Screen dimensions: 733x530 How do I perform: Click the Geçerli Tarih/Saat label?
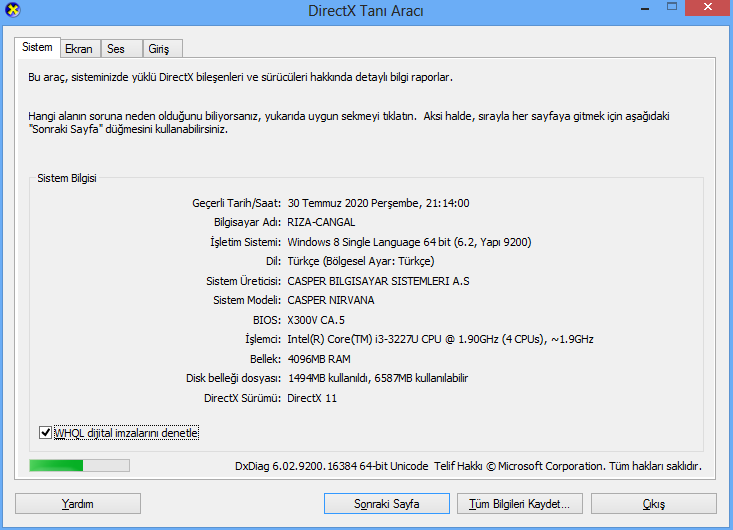237,203
